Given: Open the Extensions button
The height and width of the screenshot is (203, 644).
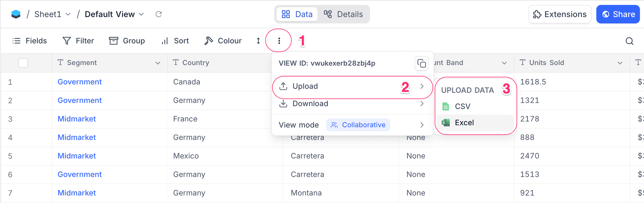Looking at the screenshot, I should 560,14.
